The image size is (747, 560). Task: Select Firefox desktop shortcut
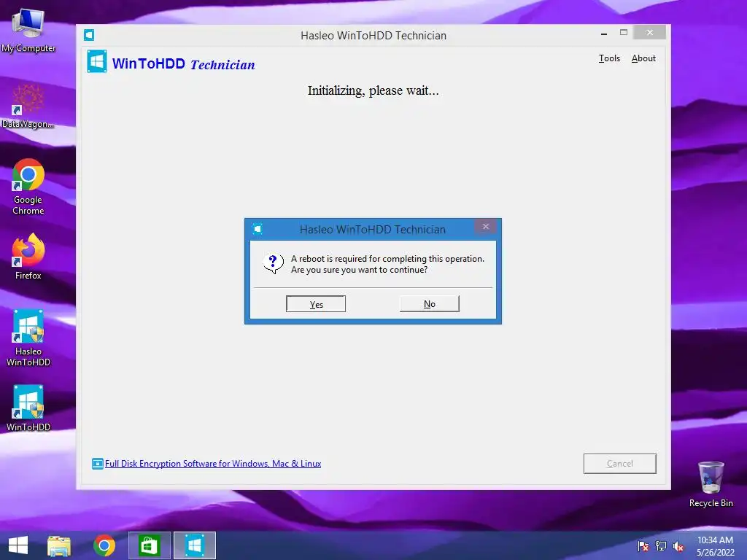[x=28, y=257]
